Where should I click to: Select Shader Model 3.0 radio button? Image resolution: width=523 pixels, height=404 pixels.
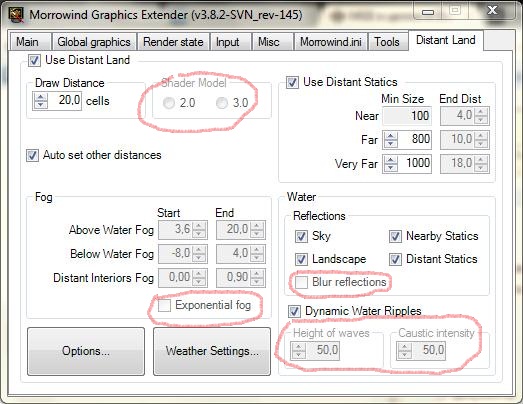[222, 103]
